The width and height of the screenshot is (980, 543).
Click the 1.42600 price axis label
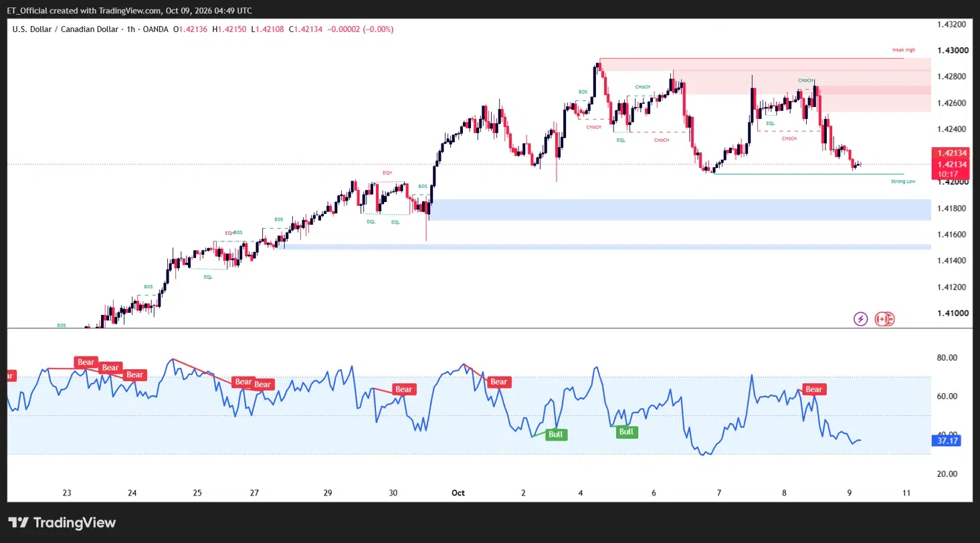click(951, 103)
